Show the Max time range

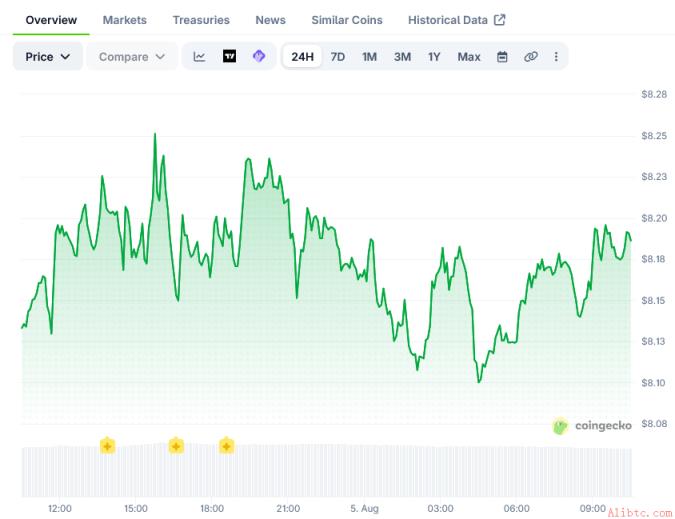coord(469,57)
